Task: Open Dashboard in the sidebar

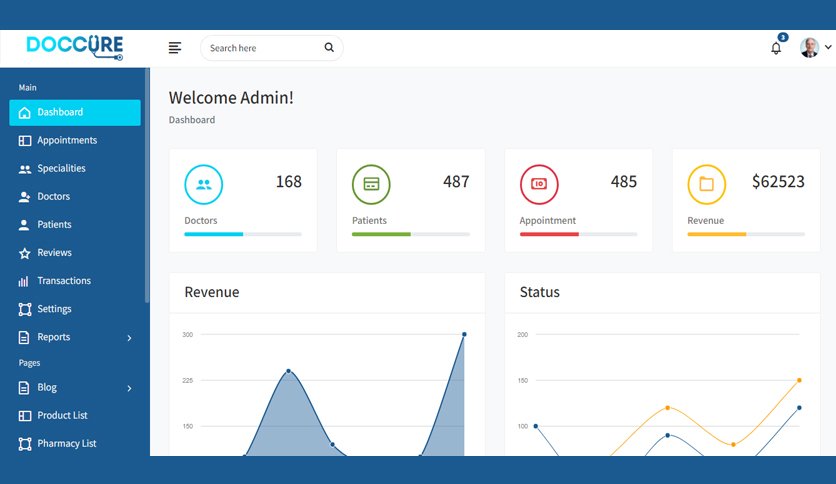Action: click(75, 112)
